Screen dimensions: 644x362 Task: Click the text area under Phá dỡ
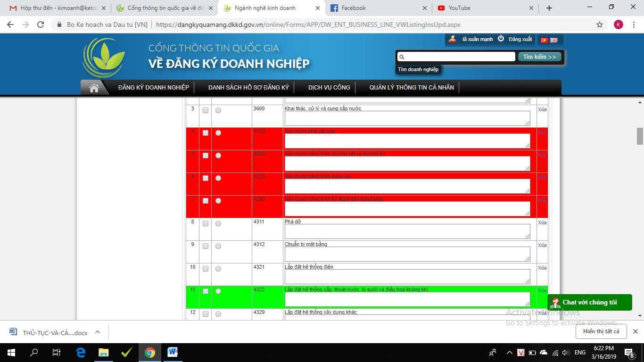(x=407, y=231)
